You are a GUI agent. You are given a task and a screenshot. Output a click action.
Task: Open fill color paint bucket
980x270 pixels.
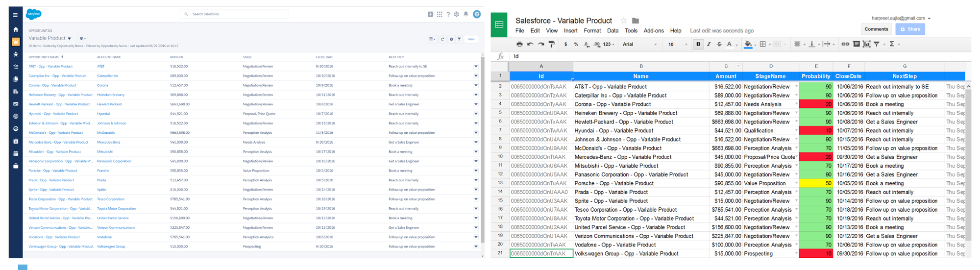point(748,44)
